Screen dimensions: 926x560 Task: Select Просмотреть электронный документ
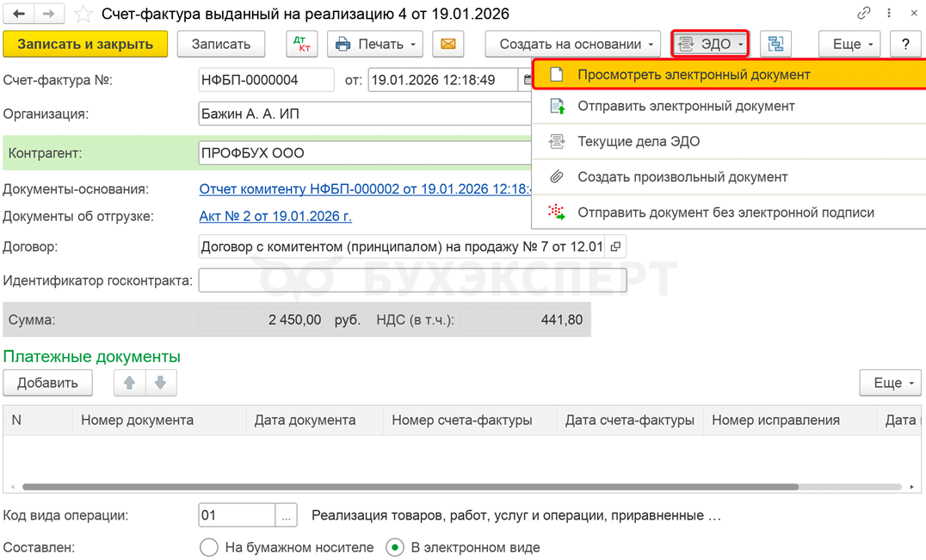point(729,75)
